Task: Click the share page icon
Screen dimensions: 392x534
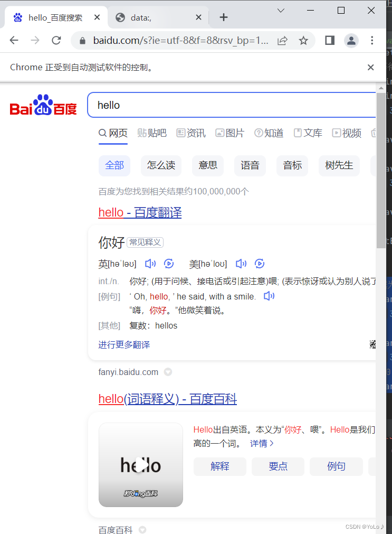Action: (282, 41)
